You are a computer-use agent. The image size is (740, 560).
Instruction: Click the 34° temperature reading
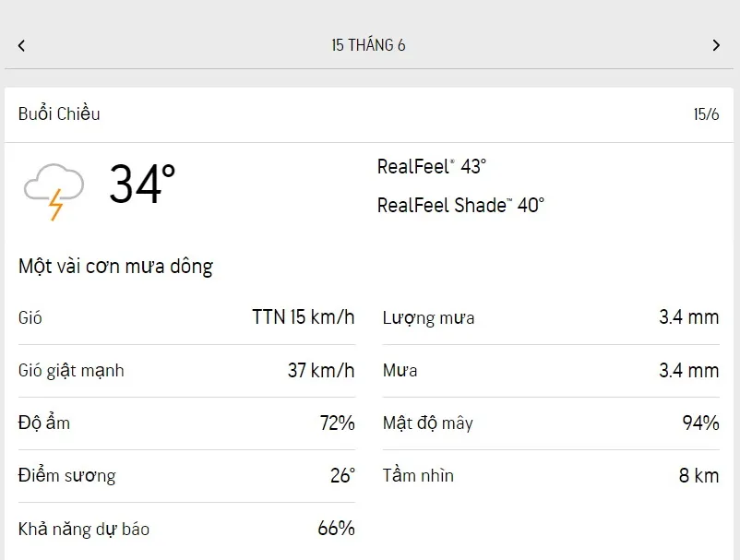(142, 185)
